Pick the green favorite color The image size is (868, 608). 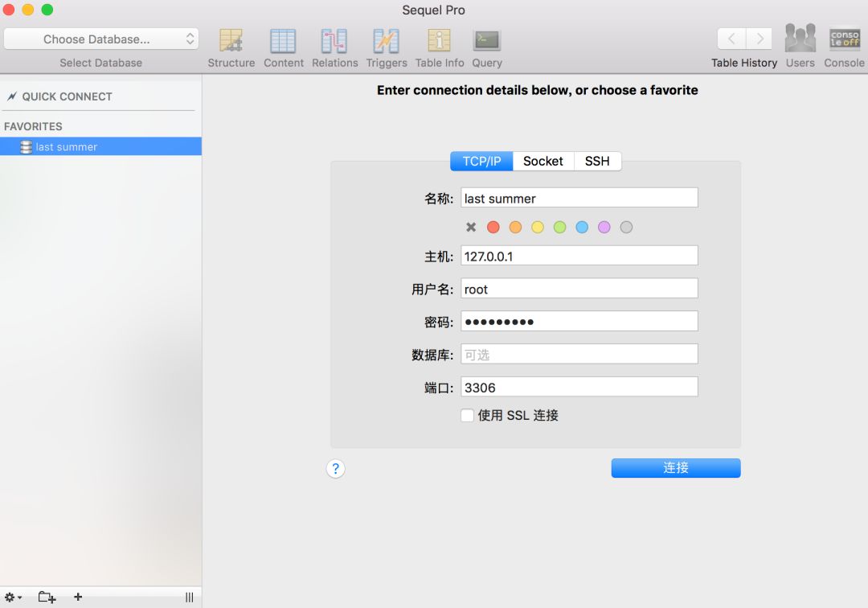click(559, 227)
